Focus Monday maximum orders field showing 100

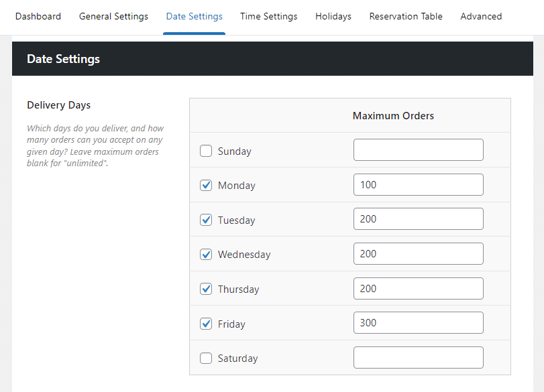418,185
